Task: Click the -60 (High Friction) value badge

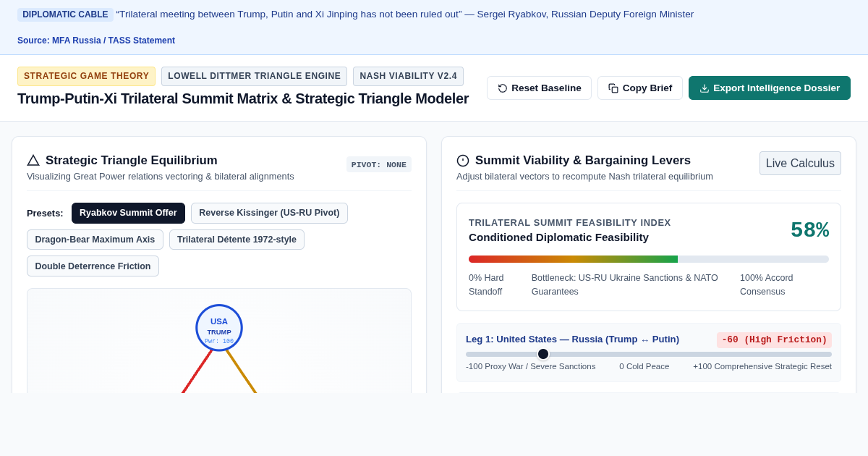Action: pyautogui.click(x=774, y=340)
